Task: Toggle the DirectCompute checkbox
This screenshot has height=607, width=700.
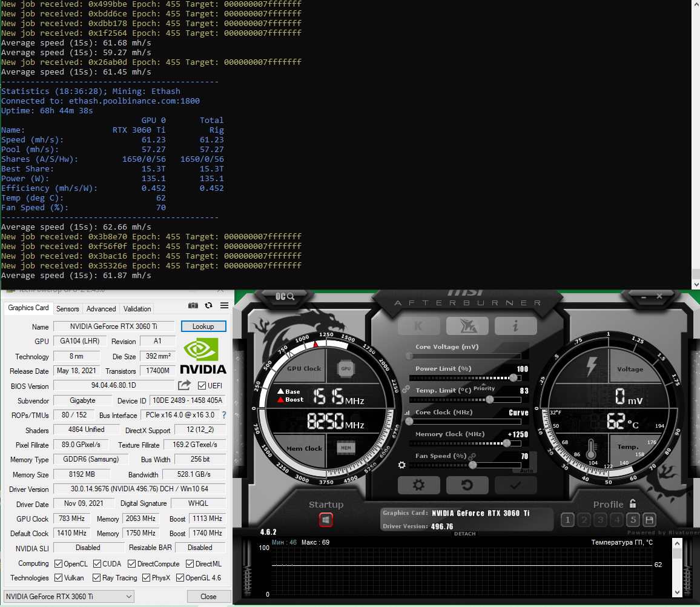Action: [131, 563]
